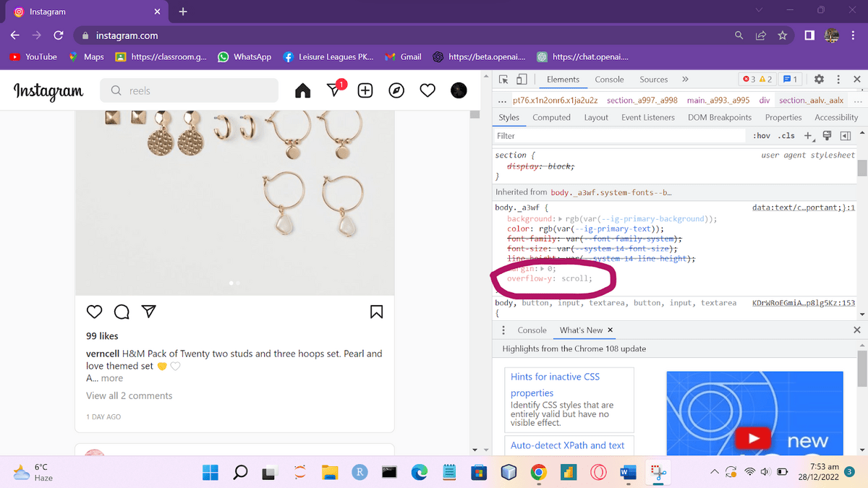Open drawer three-dot menu beside Console

pos(503,330)
